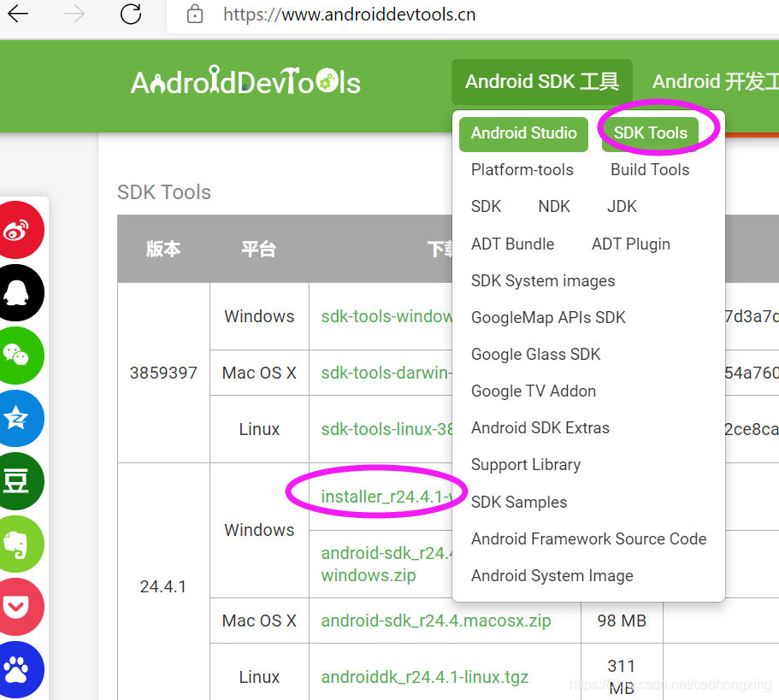
Task: Choose Build Tools from the menu
Action: click(x=650, y=170)
